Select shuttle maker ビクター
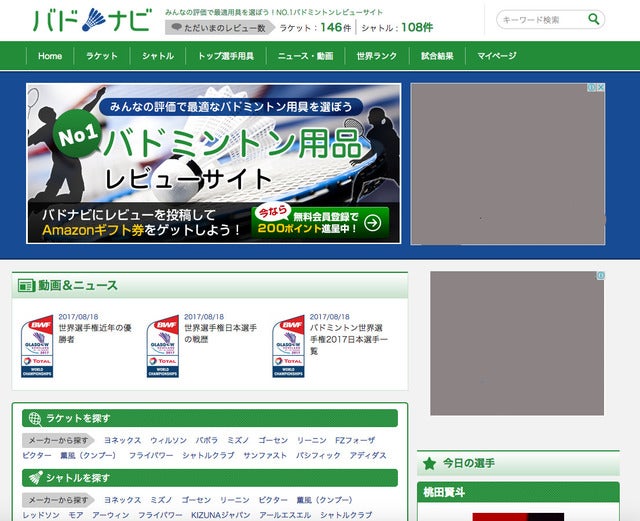Image resolution: width=640 pixels, height=521 pixels. pyautogui.click(x=273, y=500)
